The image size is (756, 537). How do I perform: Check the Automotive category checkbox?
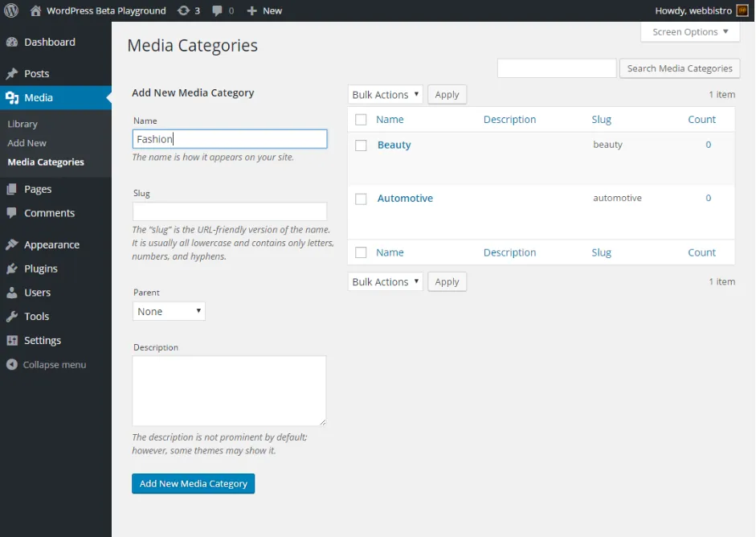tap(361, 199)
